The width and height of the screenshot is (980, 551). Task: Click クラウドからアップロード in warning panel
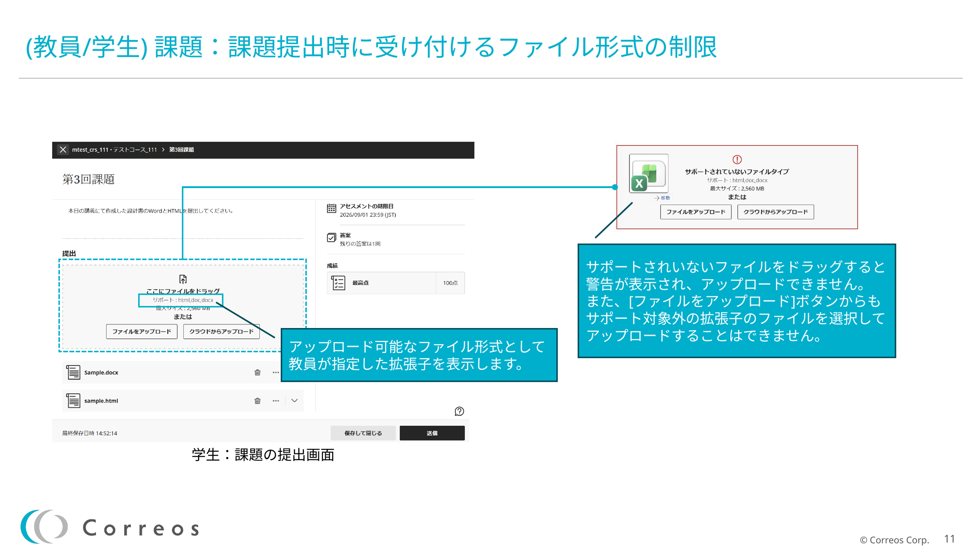[x=776, y=212]
